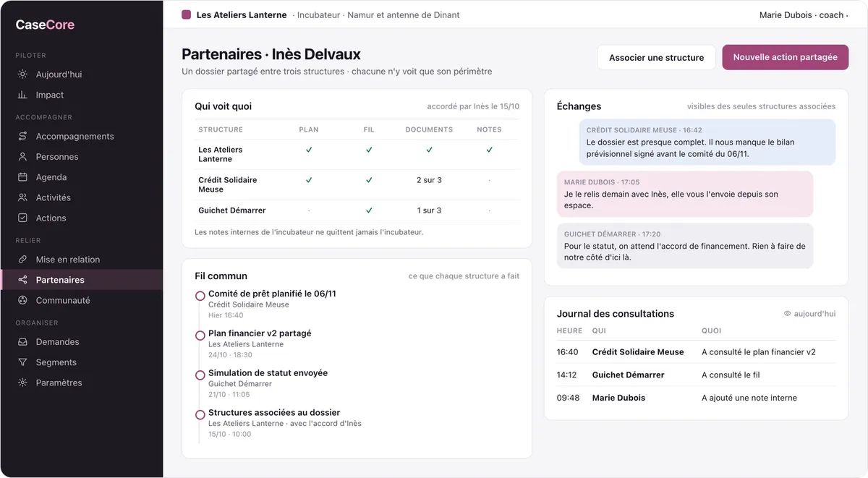The image size is (868, 478).
Task: Click the person icon beside Personnes
Action: click(22, 156)
